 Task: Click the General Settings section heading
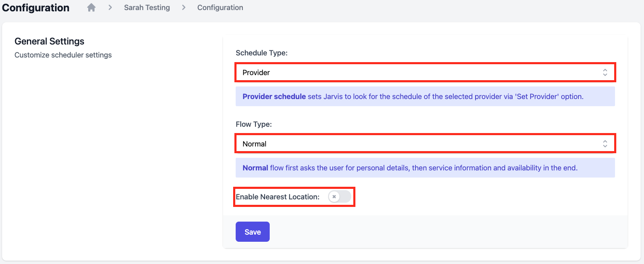50,41
